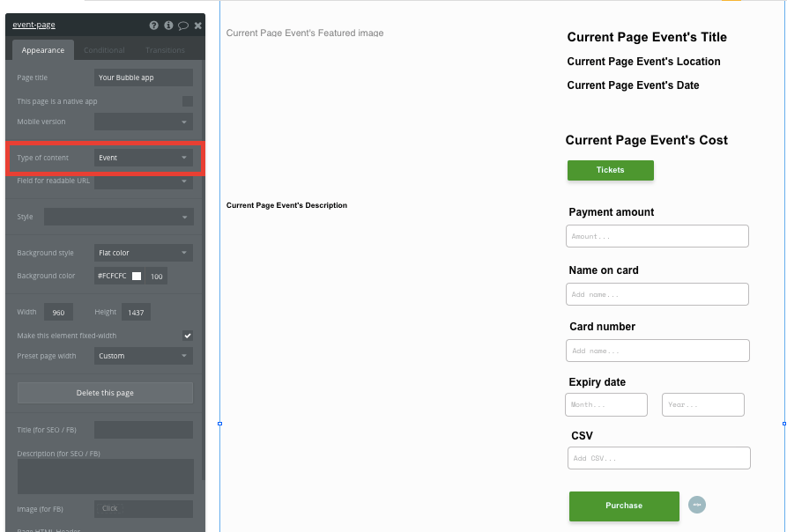
Task: Click the Page title input field
Action: [143, 77]
